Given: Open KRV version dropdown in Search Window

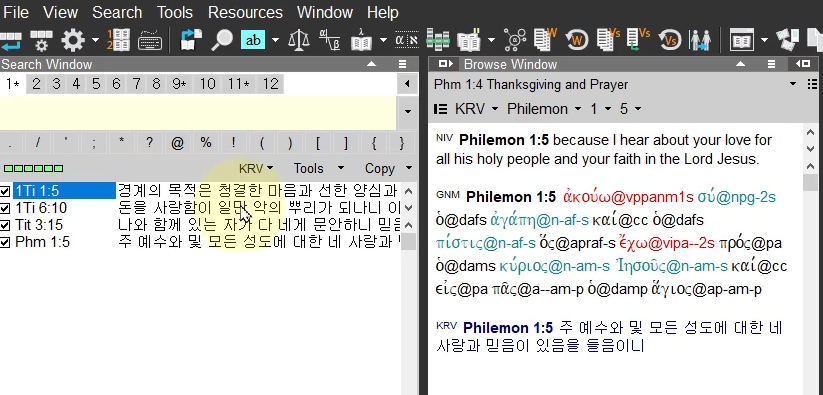Looking at the screenshot, I should pos(256,168).
